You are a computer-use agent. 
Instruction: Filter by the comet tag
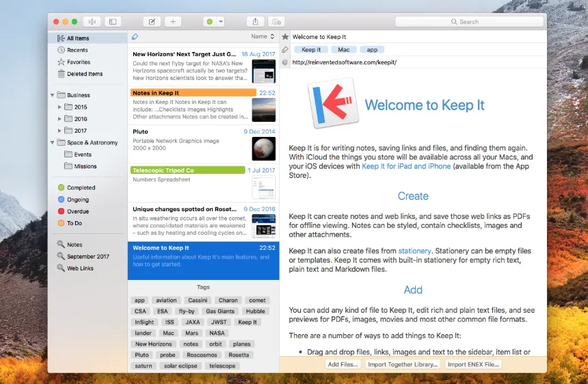[x=257, y=300]
